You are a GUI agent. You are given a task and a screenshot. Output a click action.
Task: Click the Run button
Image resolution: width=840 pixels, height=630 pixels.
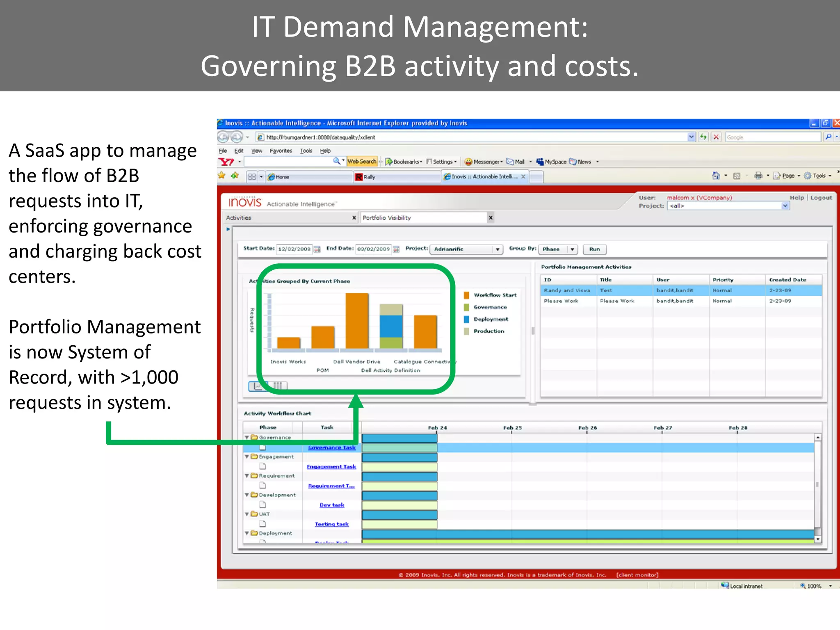click(x=594, y=249)
